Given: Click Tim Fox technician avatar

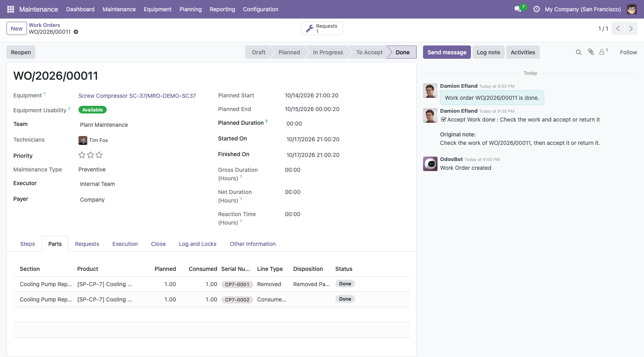Looking at the screenshot, I should (83, 140).
